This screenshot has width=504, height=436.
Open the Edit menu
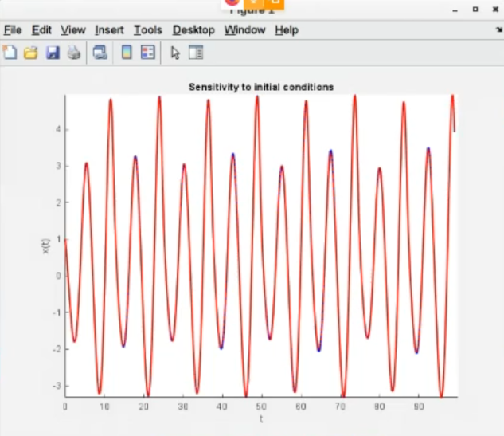pyautogui.click(x=41, y=30)
